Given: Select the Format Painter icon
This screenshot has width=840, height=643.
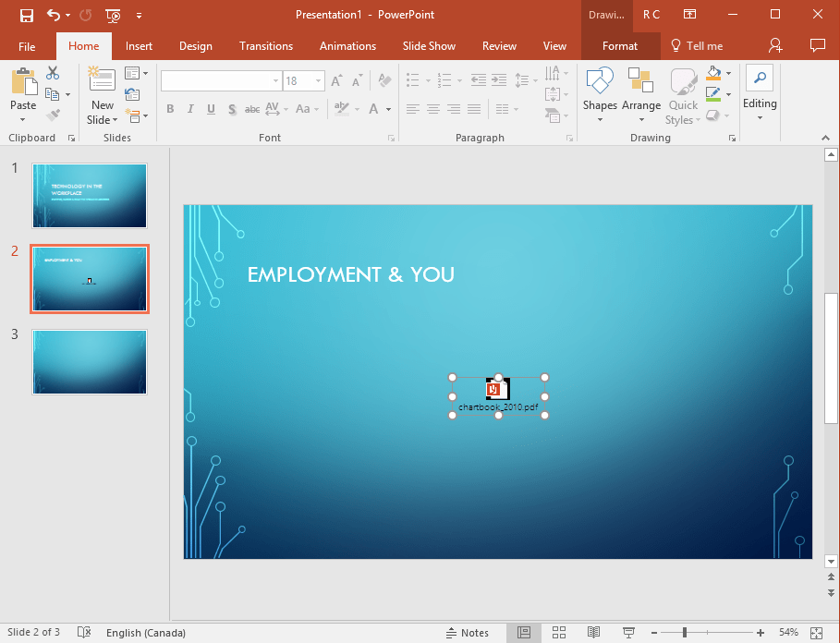Looking at the screenshot, I should 53,115.
